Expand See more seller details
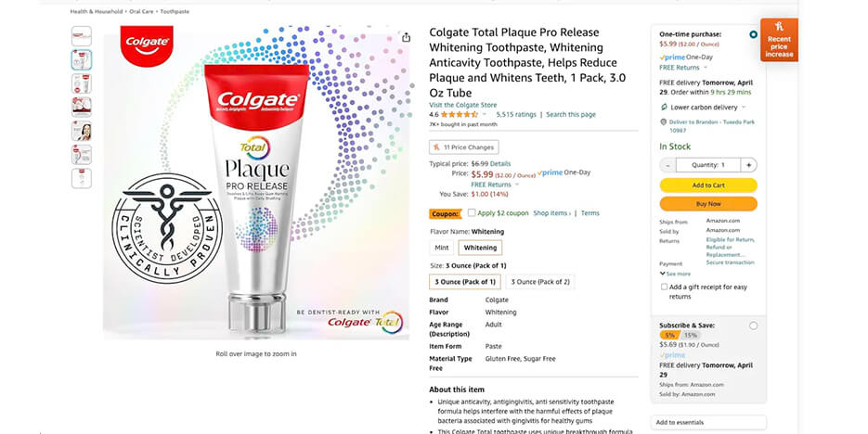The image size is (868, 434). point(675,274)
